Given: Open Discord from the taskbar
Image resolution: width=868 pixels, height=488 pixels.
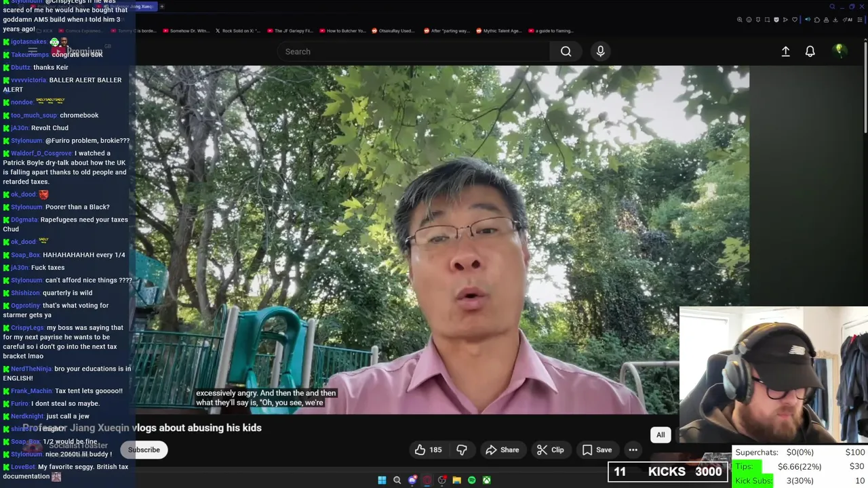Looking at the screenshot, I should point(412,480).
